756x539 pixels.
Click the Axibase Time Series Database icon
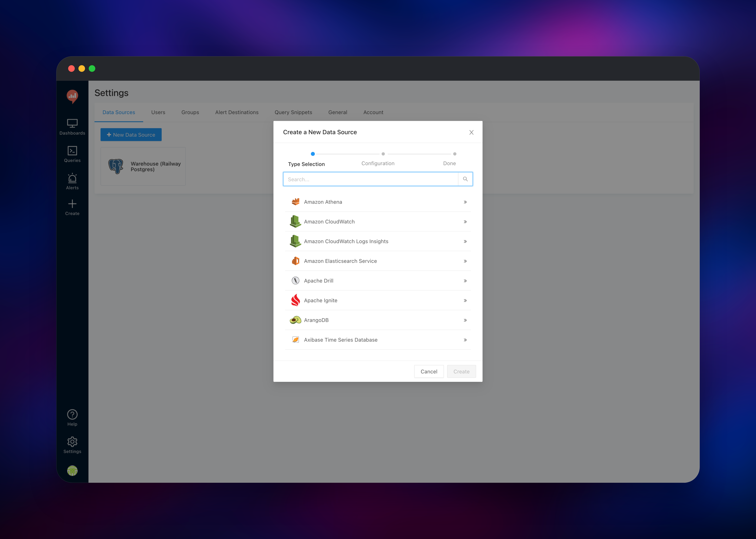295,340
